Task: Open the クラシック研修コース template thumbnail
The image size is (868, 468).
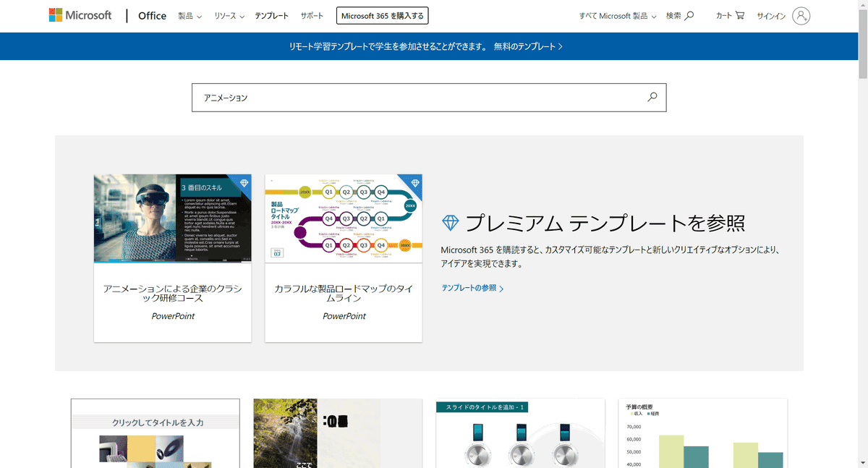Action: pyautogui.click(x=172, y=218)
